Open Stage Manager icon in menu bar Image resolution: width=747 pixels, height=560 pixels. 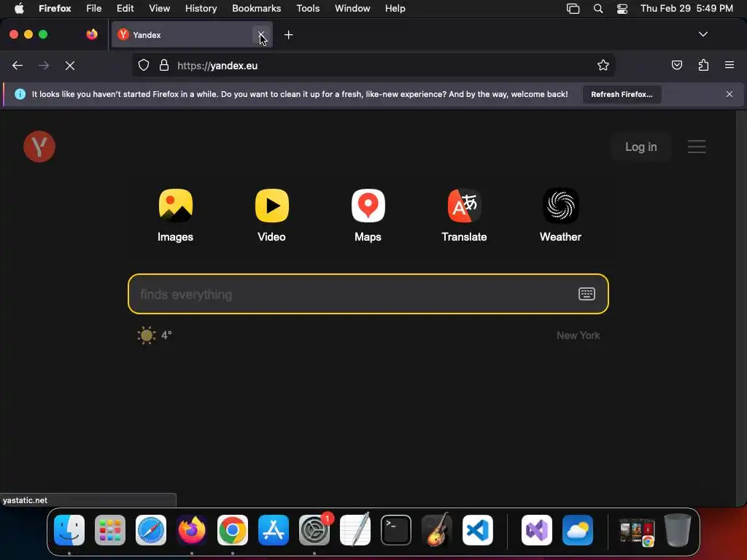click(573, 8)
